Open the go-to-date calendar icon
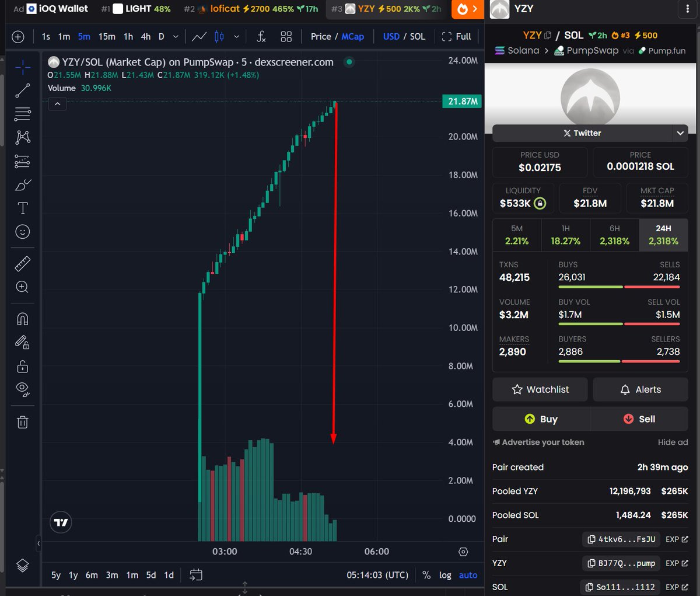The image size is (700, 596). (x=196, y=574)
